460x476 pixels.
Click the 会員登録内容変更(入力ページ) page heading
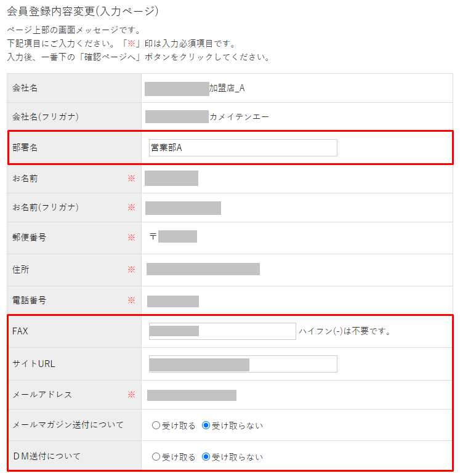pos(83,11)
